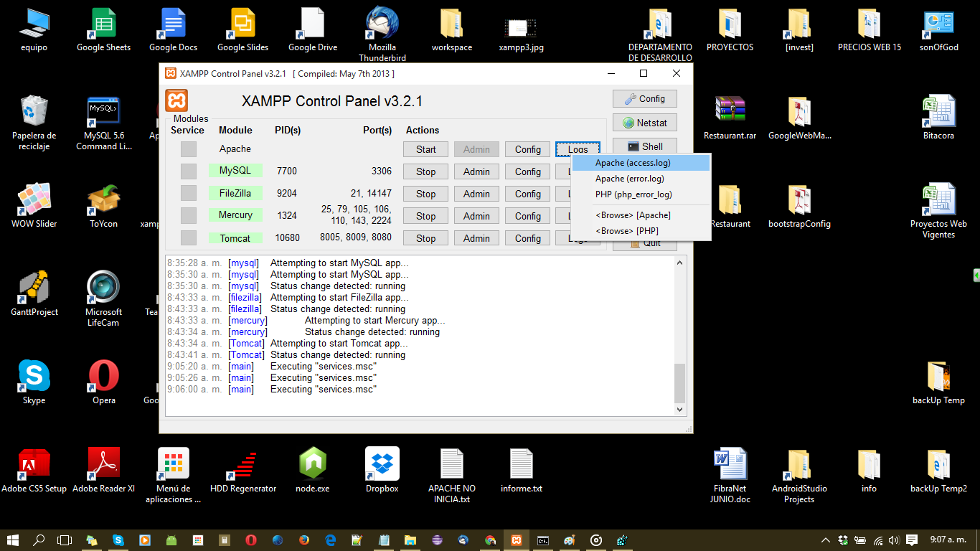The width and height of the screenshot is (980, 551).
Task: Toggle MySQL service checkbox
Action: click(x=188, y=171)
